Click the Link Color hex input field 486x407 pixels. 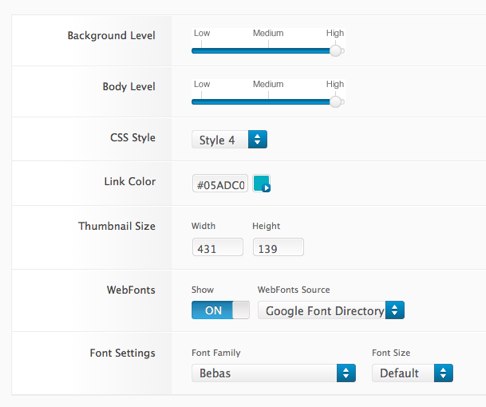point(220,184)
